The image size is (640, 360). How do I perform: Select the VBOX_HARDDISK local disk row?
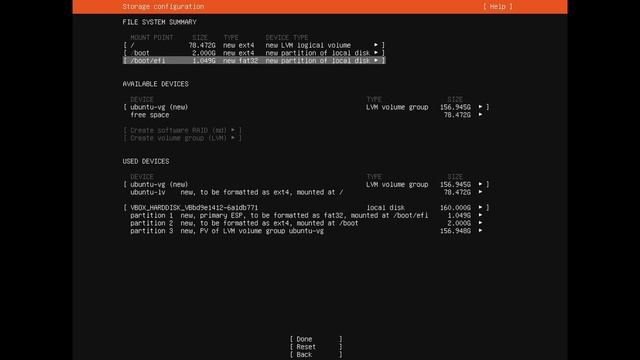coord(306,208)
